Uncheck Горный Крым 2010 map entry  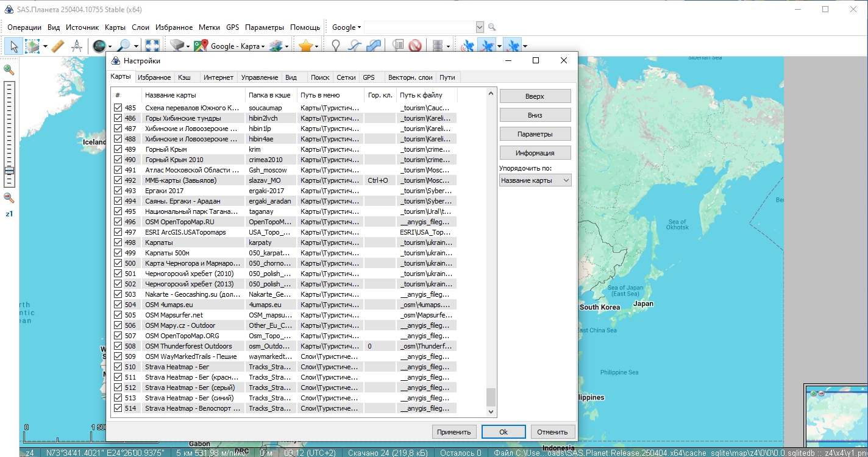(117, 159)
